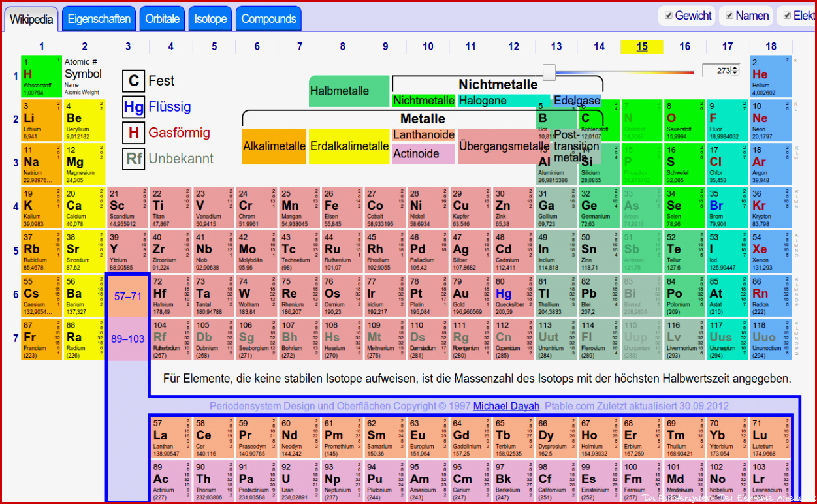Select the Edelgase legend category
Image resolution: width=817 pixels, height=504 pixels.
click(577, 101)
